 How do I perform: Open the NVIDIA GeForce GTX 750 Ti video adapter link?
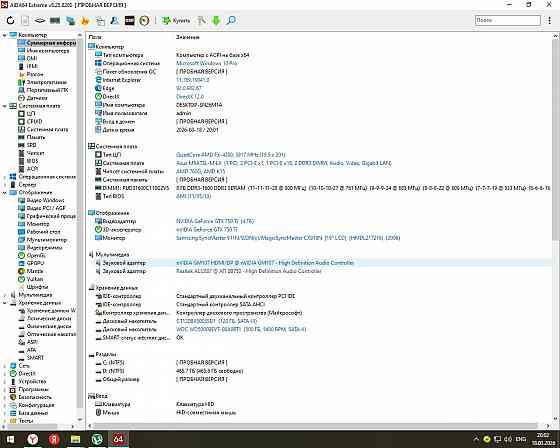[x=215, y=221]
